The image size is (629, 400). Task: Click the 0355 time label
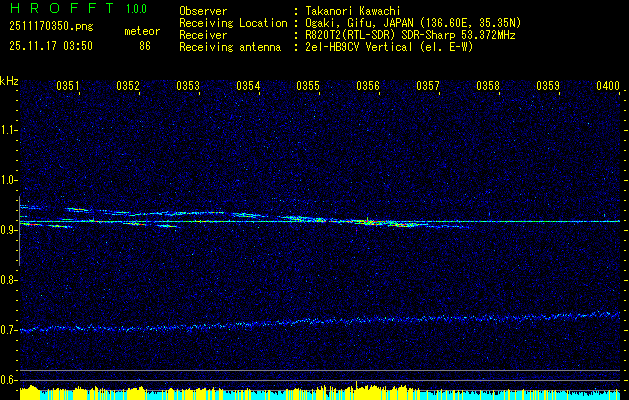click(x=308, y=86)
